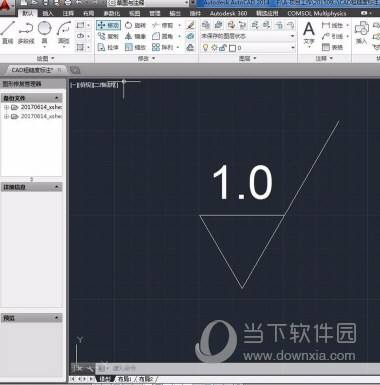This screenshot has width=380, height=385.
Task: Activate the Mirror (镜像) tool
Action: click(135, 36)
